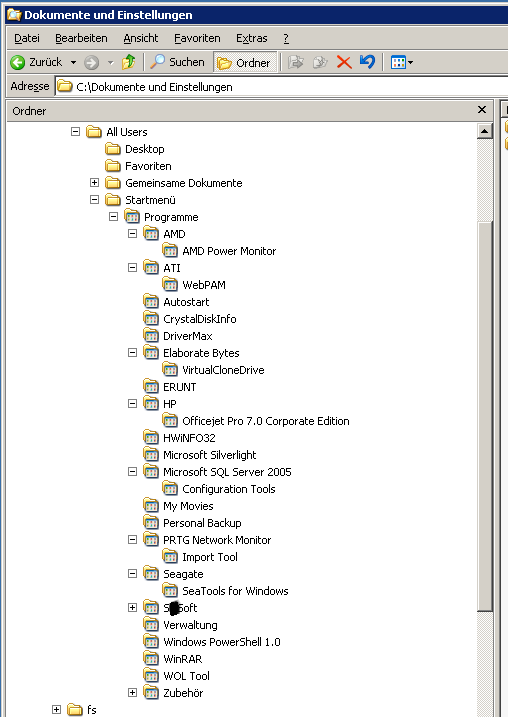508x717 pixels.
Task: Open the Suchen search tool
Action: click(x=177, y=62)
